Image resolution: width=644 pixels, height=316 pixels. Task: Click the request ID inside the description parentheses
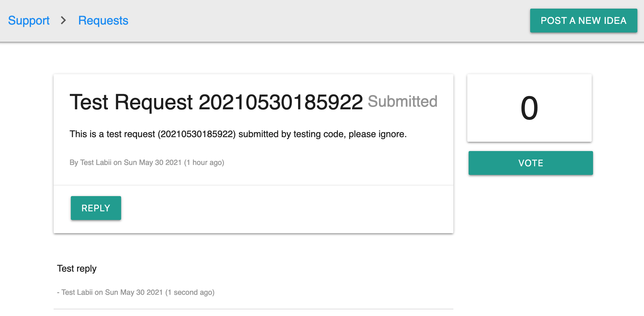[197, 134]
